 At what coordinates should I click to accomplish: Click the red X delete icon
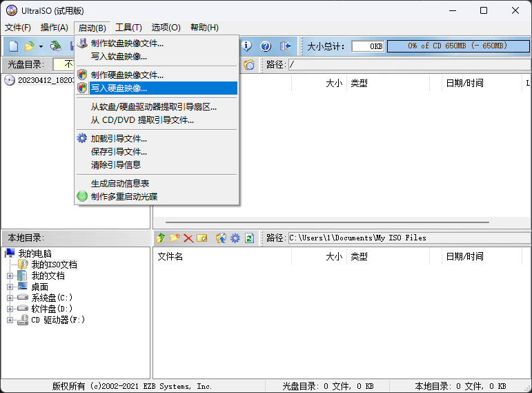click(x=188, y=238)
